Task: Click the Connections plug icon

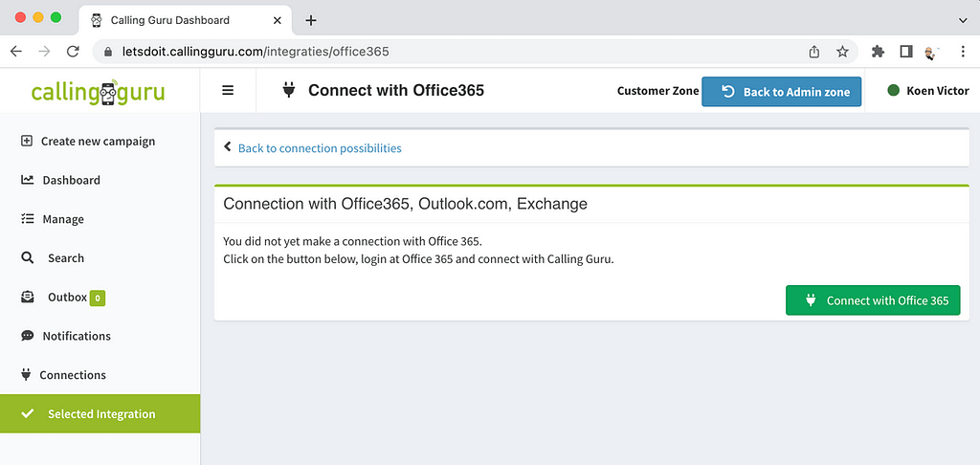Action: (26, 374)
